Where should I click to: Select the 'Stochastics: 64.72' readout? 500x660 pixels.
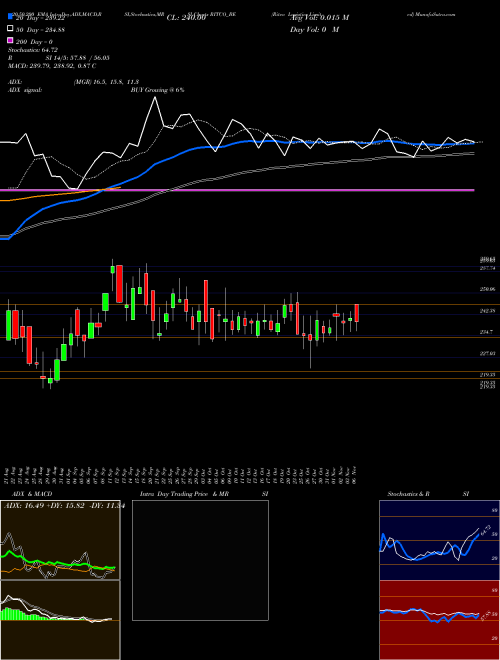32,50
